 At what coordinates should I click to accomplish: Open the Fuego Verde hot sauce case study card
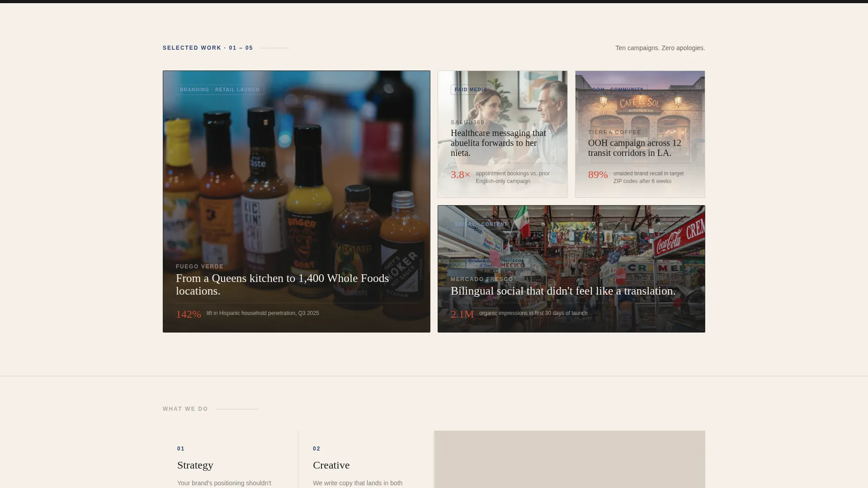[x=297, y=202]
